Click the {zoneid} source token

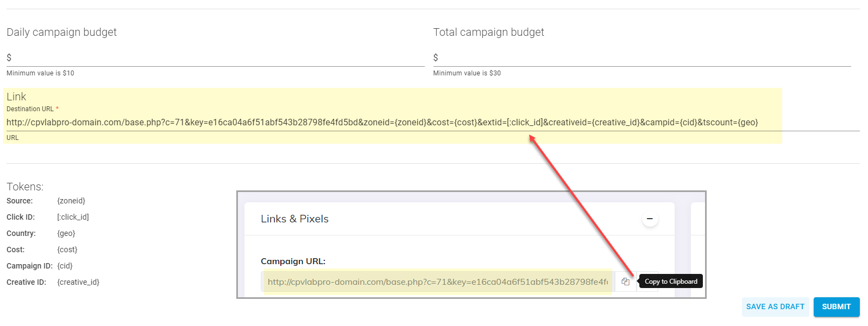[71, 201]
